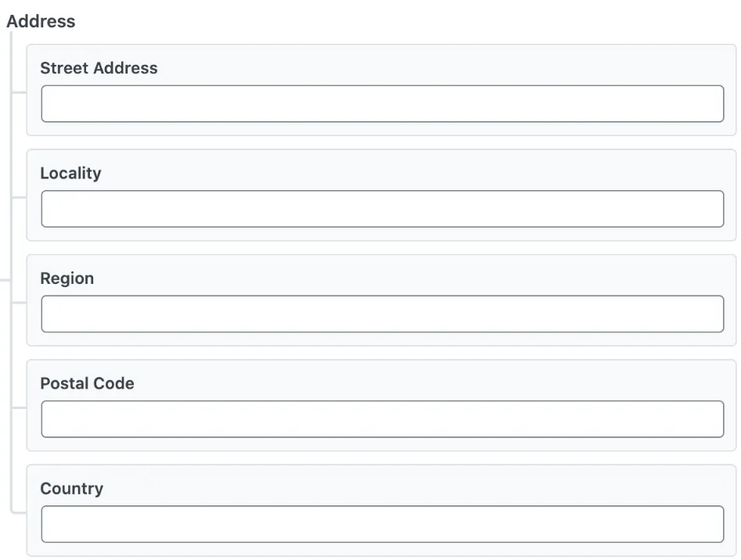
Task: Click the tree connector beside Postal Code
Action: point(19,407)
